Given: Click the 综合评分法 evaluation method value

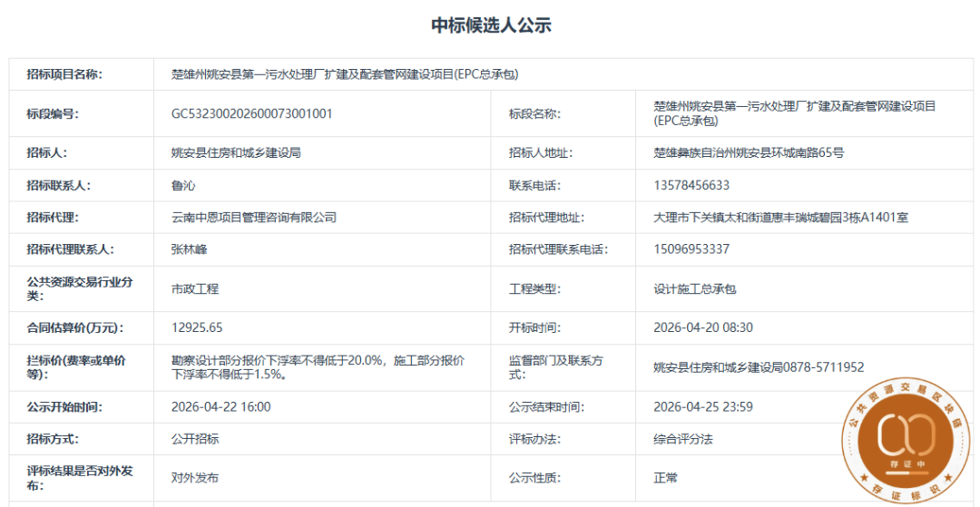Looking at the screenshot, I should pos(683,439).
